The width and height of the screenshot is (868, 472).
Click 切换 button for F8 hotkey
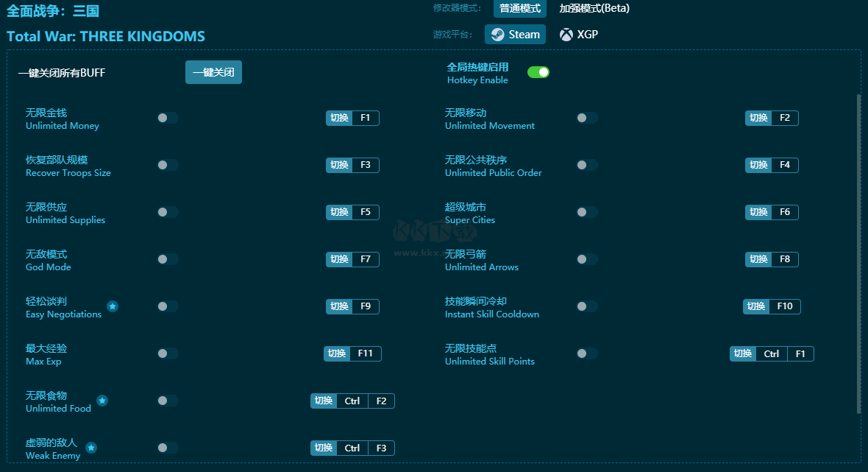pos(758,259)
